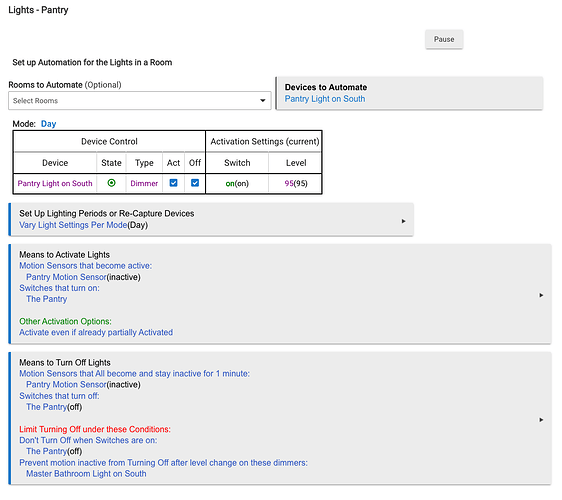The image size is (562, 500).
Task: Click Motion Sensors stay inactive for 1 minute
Action: coord(134,374)
